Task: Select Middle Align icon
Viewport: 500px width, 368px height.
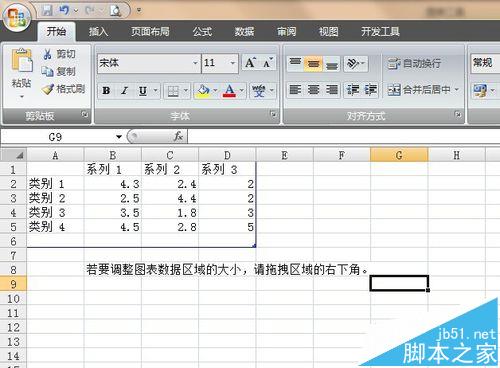Action: pyautogui.click(x=313, y=63)
